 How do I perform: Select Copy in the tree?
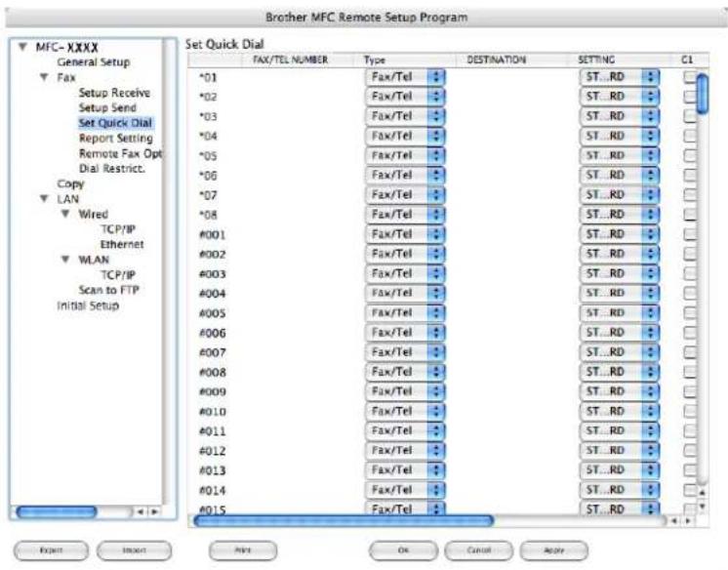click(x=70, y=183)
